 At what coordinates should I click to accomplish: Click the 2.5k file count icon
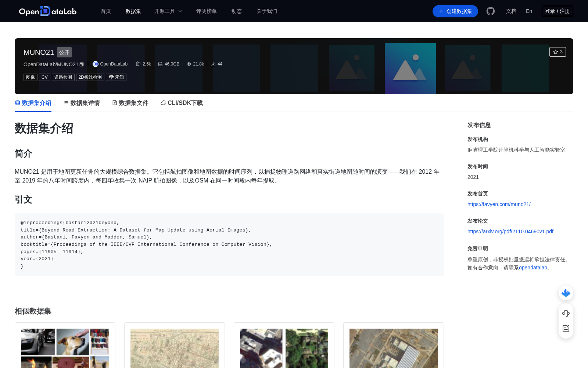138,64
